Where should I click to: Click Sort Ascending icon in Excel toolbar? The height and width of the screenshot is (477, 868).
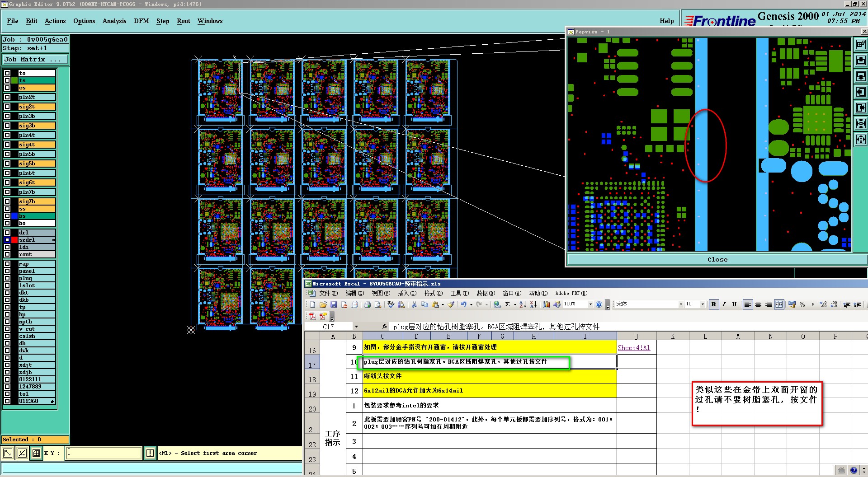pos(523,304)
